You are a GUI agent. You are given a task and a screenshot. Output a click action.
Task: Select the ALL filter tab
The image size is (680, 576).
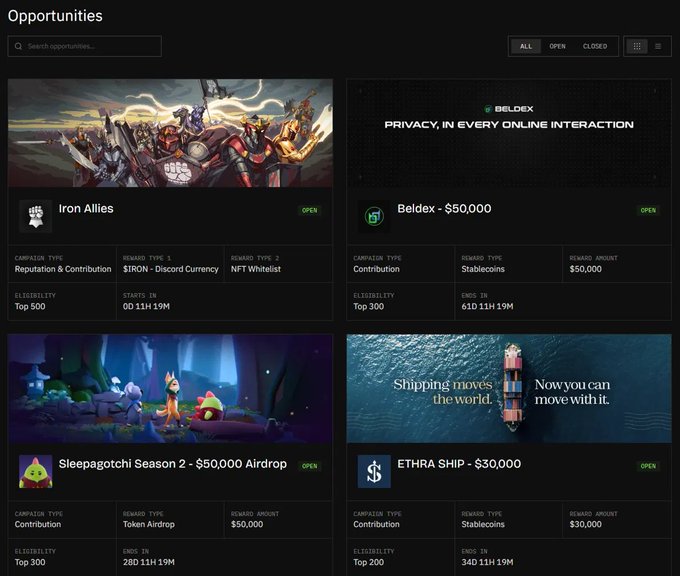tap(526, 46)
